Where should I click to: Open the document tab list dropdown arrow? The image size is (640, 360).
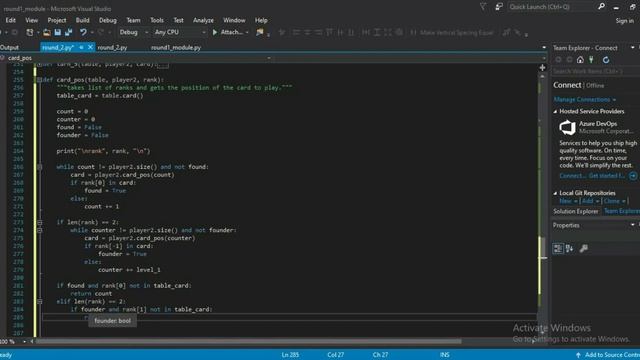(x=544, y=48)
